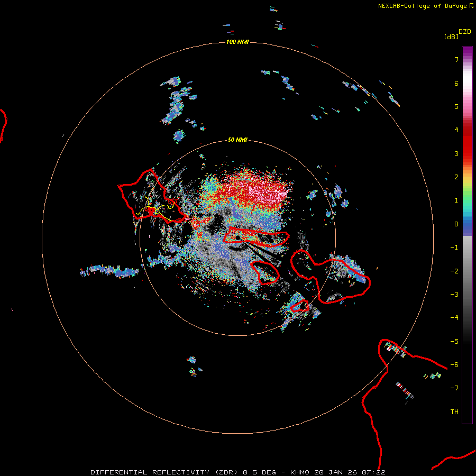The width and height of the screenshot is (476, 476).
Task: Click the TH threshold label on the scale
Action: 454,412
